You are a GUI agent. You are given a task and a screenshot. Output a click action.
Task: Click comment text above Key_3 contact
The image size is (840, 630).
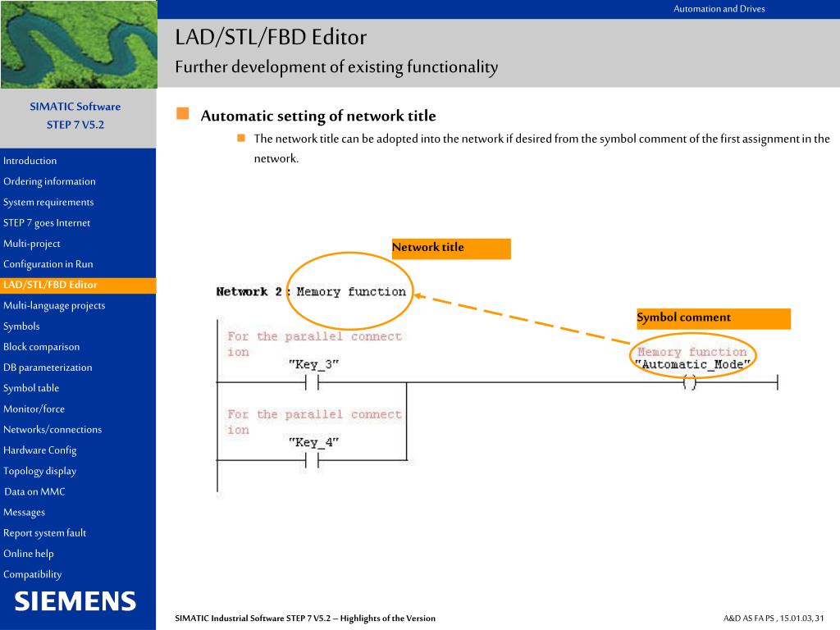tap(314, 344)
